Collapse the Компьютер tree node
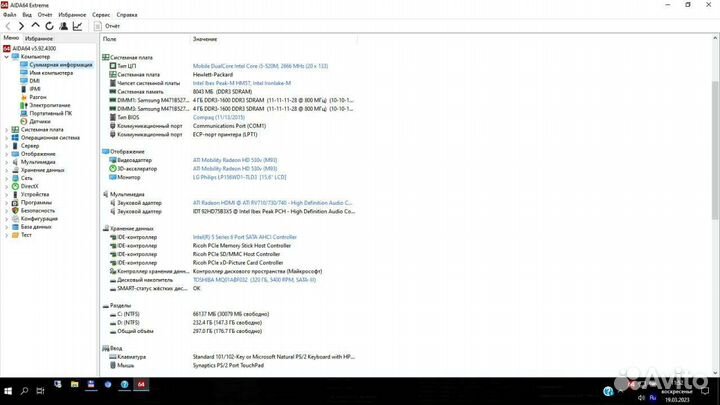 pyautogui.click(x=6, y=56)
